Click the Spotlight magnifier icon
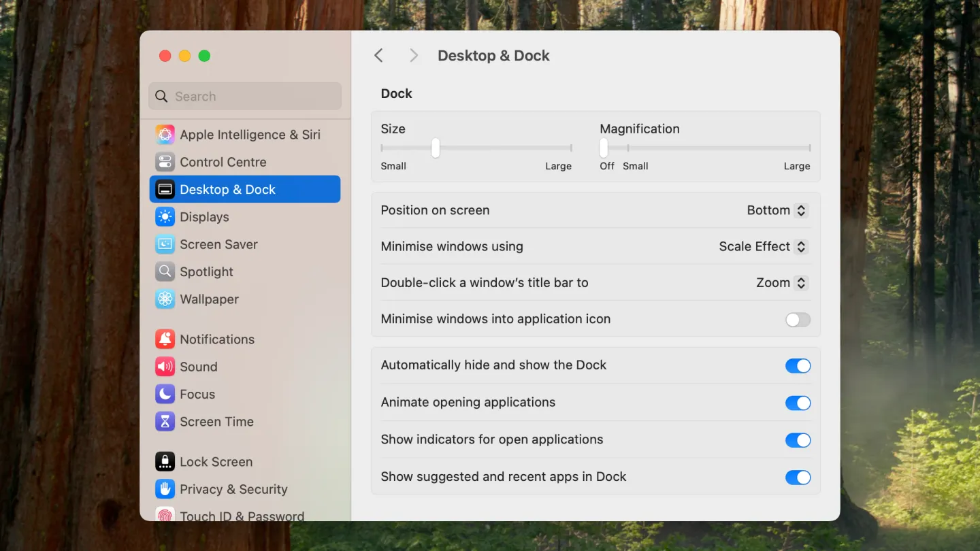Image resolution: width=980 pixels, height=551 pixels. click(165, 271)
